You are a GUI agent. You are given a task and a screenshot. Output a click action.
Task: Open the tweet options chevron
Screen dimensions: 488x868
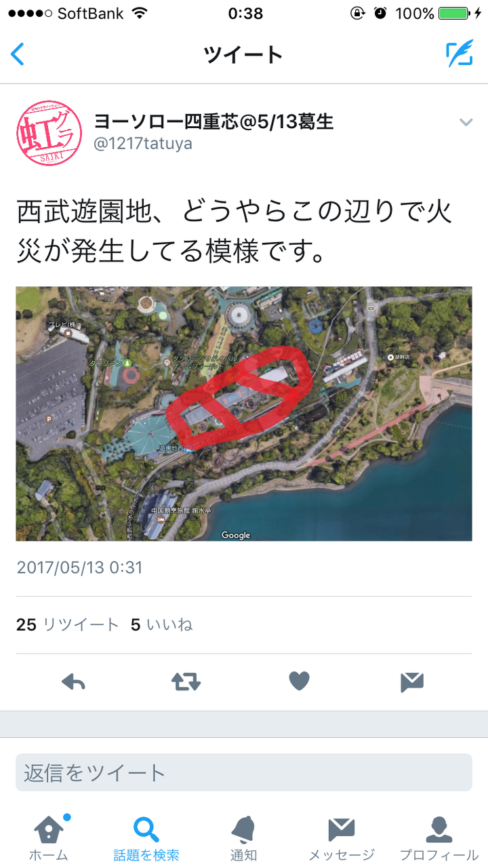(x=466, y=122)
